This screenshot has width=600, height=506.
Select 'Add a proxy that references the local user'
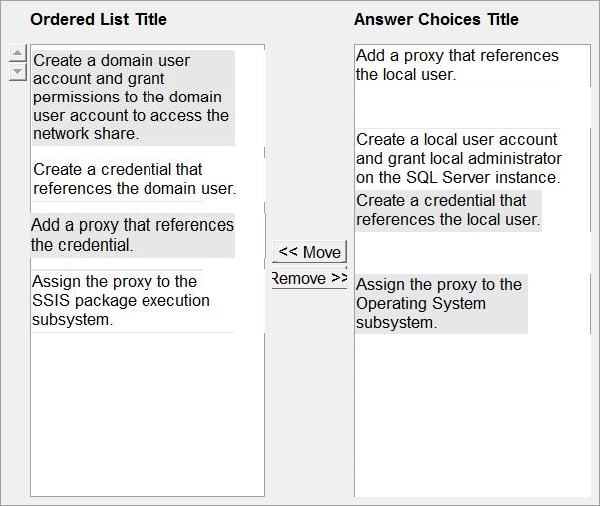tap(457, 65)
